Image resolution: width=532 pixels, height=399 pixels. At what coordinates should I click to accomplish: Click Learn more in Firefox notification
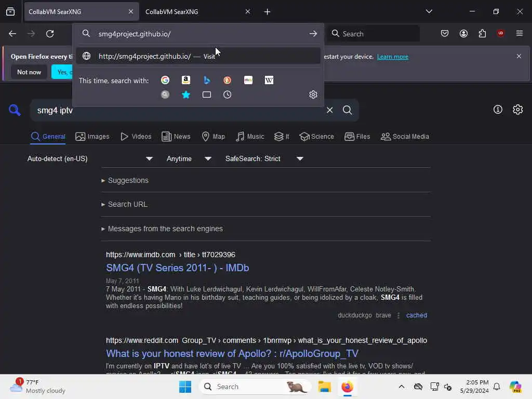393,57
